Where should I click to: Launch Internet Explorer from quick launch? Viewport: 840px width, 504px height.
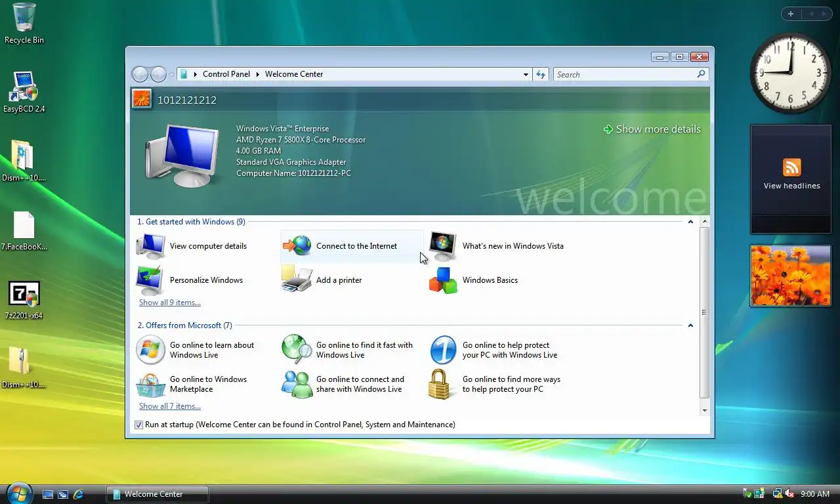[x=79, y=494]
